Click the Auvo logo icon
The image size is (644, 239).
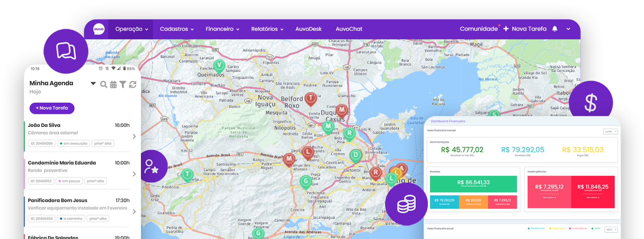[x=99, y=29]
